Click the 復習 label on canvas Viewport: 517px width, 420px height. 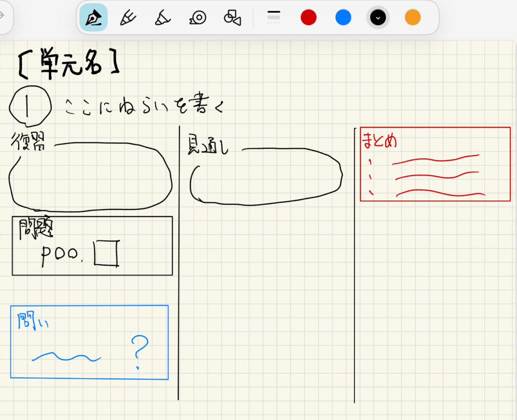28,143
